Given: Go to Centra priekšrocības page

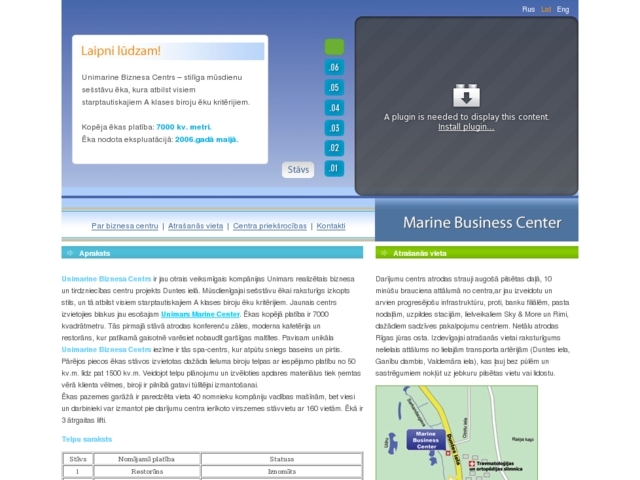Looking at the screenshot, I should click(x=269, y=226).
